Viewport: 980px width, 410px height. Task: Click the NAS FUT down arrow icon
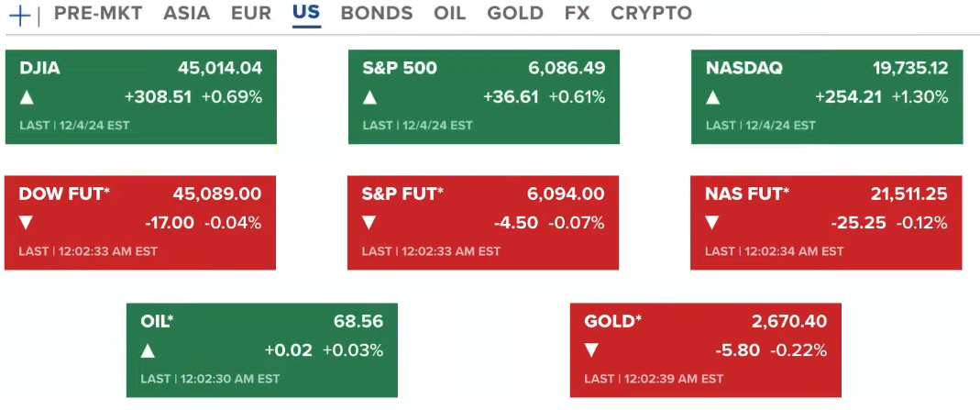pos(712,223)
